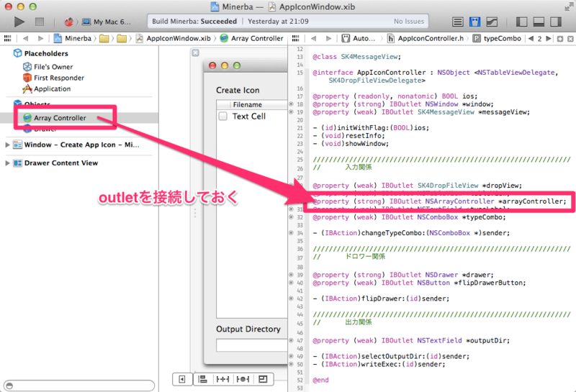Click the Filename table column header
The width and height of the screenshot is (576, 392).
tap(252, 104)
